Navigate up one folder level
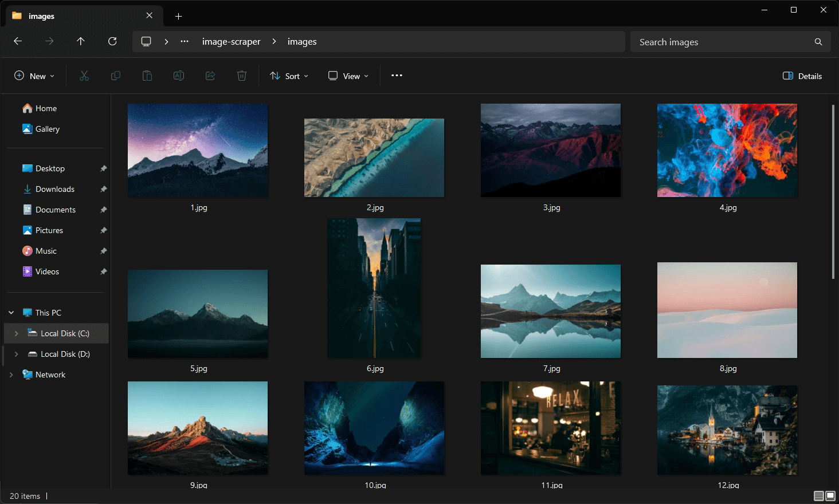The height and width of the screenshot is (504, 839). tap(80, 41)
